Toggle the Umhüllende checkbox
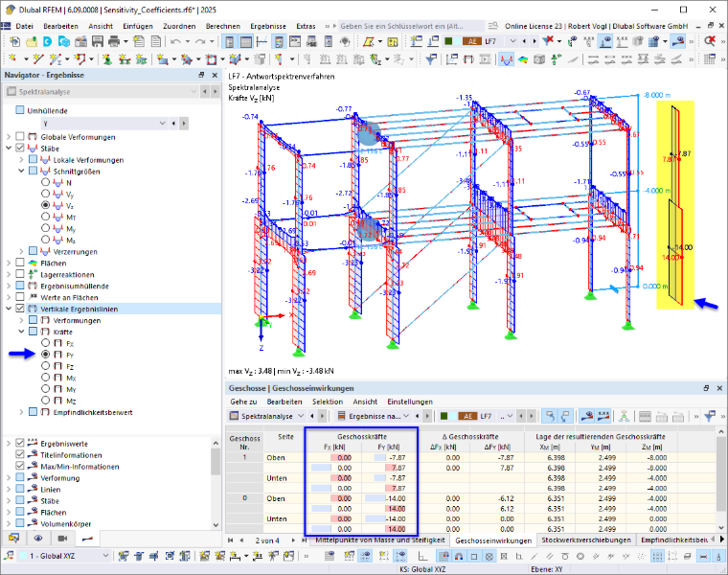This screenshot has width=728, height=575. 20,110
